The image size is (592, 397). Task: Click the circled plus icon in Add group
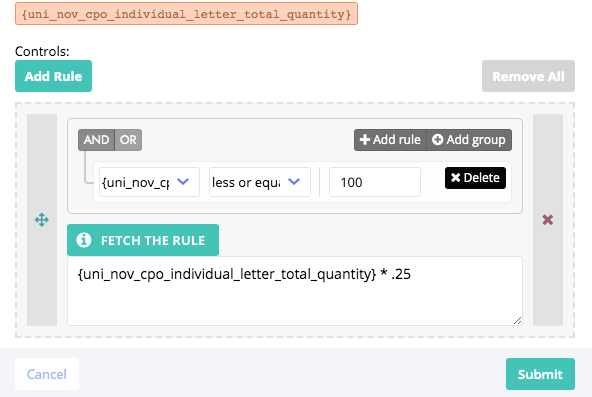(x=437, y=140)
